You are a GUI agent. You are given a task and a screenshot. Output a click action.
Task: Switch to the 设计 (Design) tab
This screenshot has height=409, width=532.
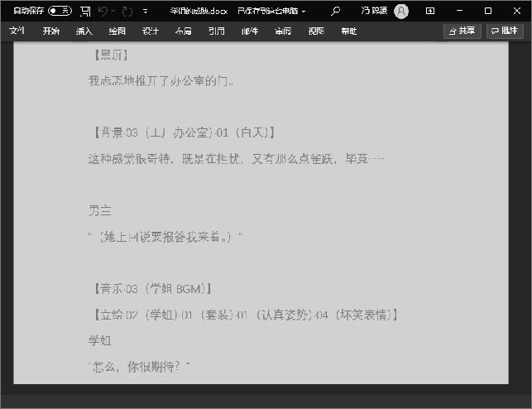(x=151, y=31)
